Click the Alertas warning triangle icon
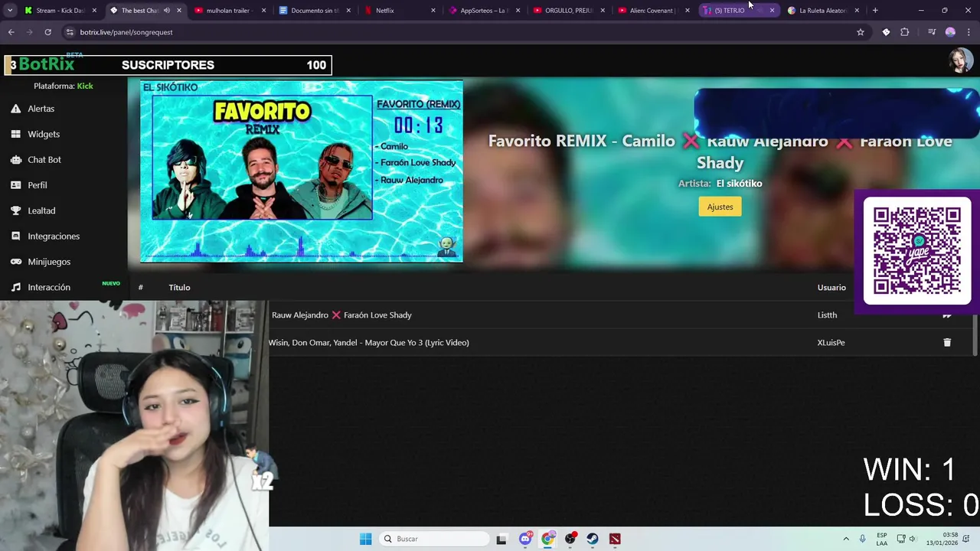The image size is (980, 551). (15, 109)
